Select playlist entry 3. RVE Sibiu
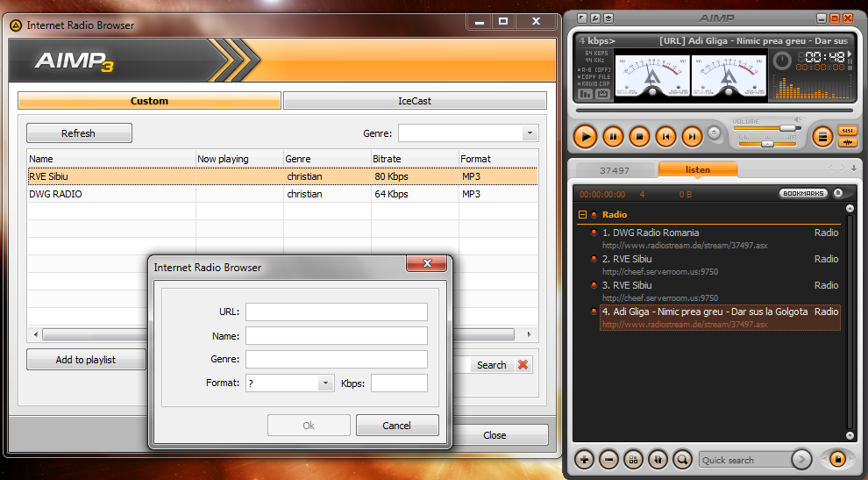 click(720, 291)
